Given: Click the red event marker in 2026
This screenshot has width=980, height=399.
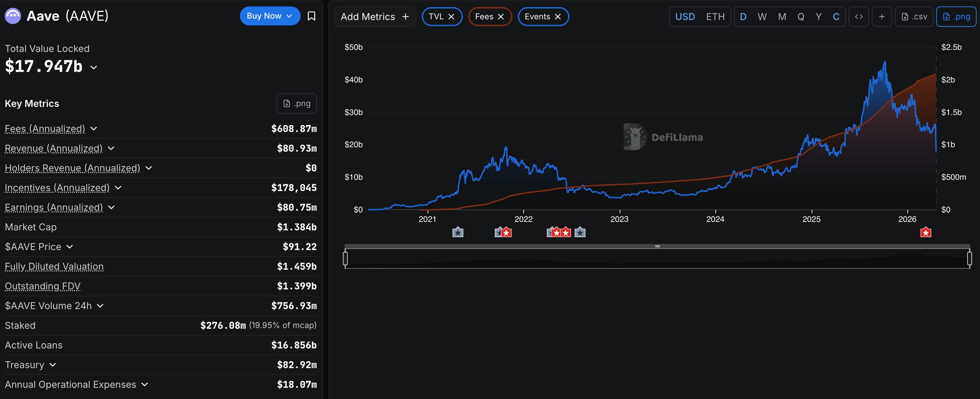Looking at the screenshot, I should [x=926, y=232].
